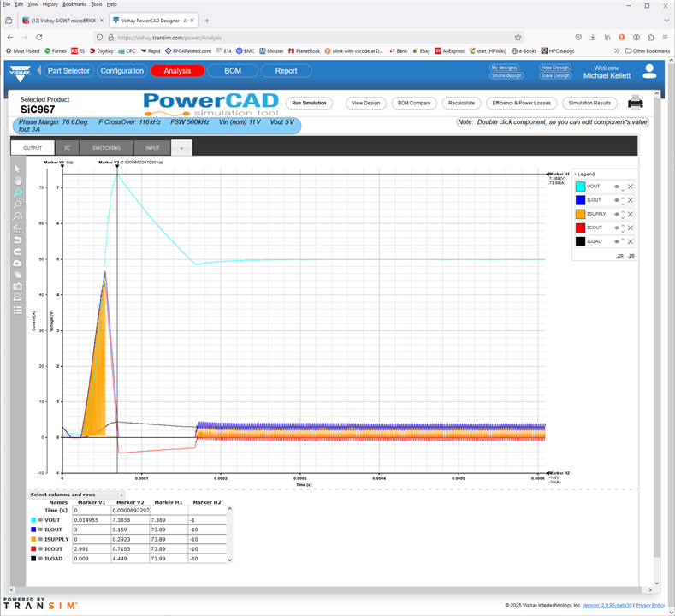Select the cyan highlighted zoom magnifier tool
Screen dimensions: 675x616
pos(17,192)
